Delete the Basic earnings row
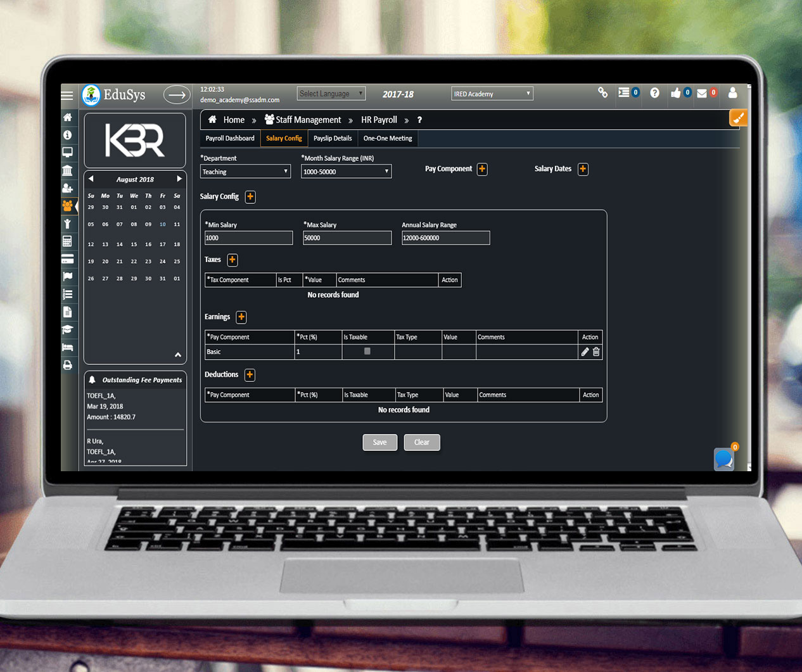The image size is (802, 672). 596,352
